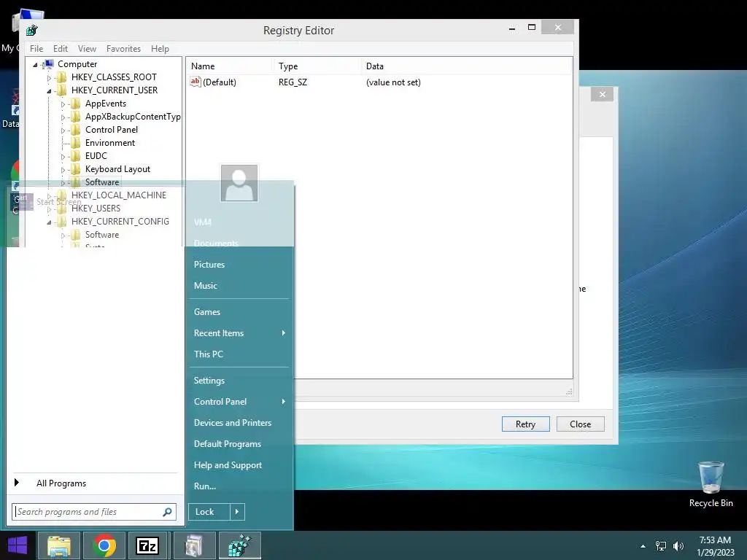Image resolution: width=747 pixels, height=560 pixels.
Task: Focus the Search programs and files box
Action: [x=94, y=512]
